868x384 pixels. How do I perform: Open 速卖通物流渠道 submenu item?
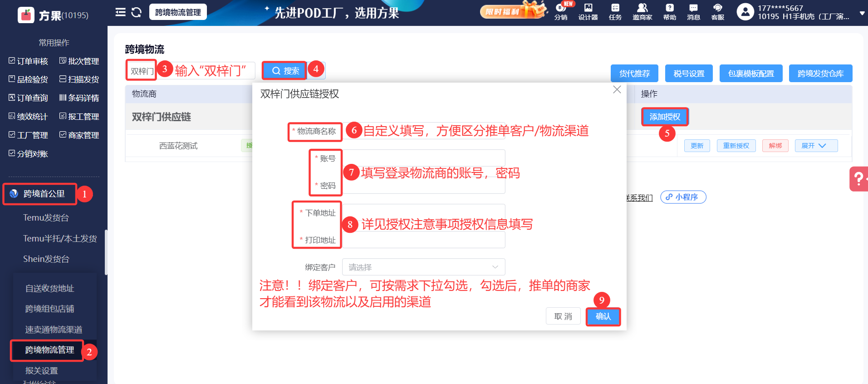(x=54, y=330)
